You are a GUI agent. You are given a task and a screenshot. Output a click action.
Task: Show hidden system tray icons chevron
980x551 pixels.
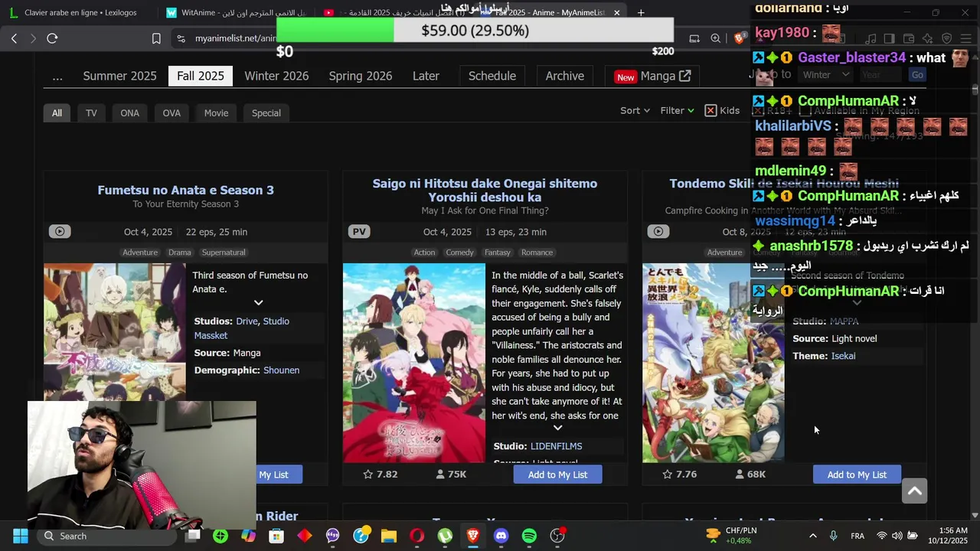tap(812, 536)
